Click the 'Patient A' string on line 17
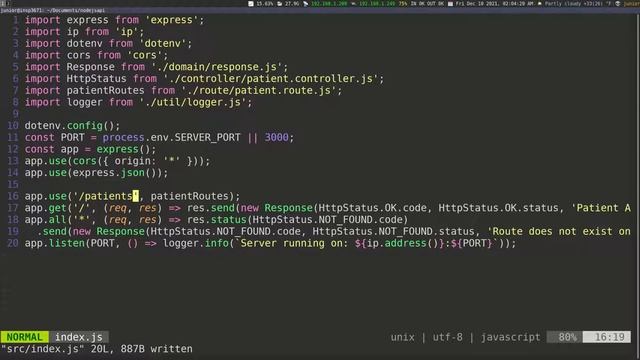 [x=600, y=208]
